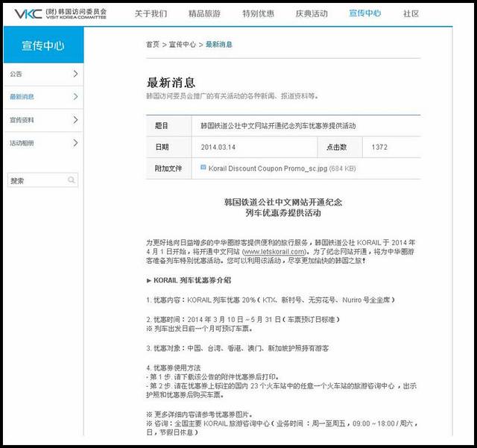This screenshot has width=477, height=448.
Task: Open the 精品旅游 top navigation menu
Action: [205, 13]
